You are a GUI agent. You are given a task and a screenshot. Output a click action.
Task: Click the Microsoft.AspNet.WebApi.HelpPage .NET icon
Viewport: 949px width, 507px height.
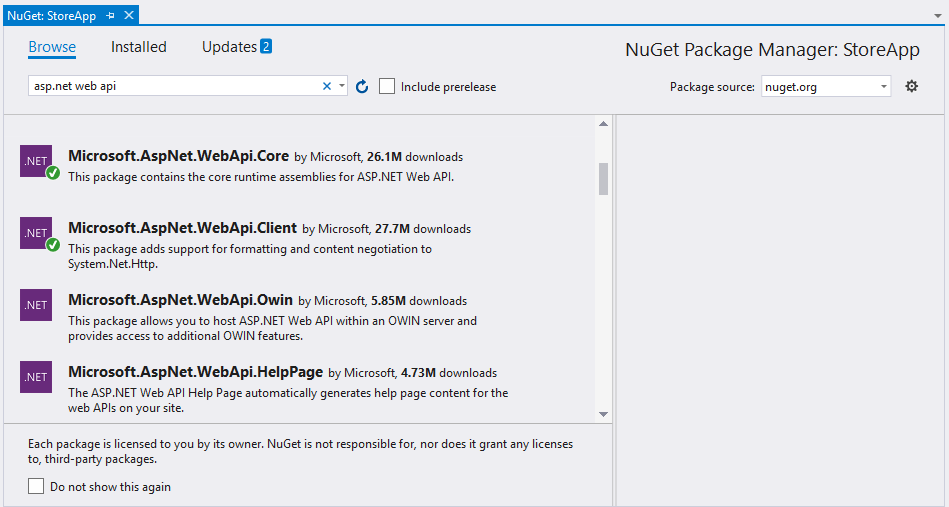point(36,377)
